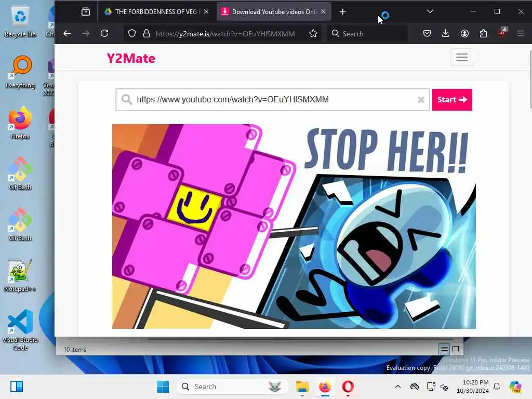Click the Firefox Search box in toolbar

click(x=367, y=34)
